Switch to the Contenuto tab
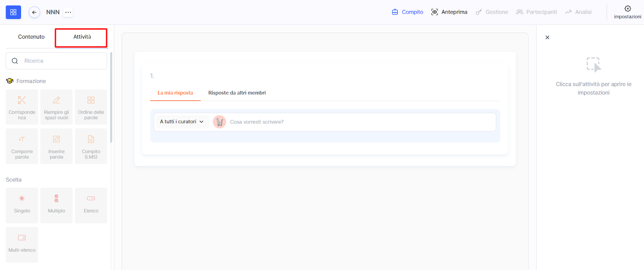Screen dimensions: 644x270 tap(31, 37)
